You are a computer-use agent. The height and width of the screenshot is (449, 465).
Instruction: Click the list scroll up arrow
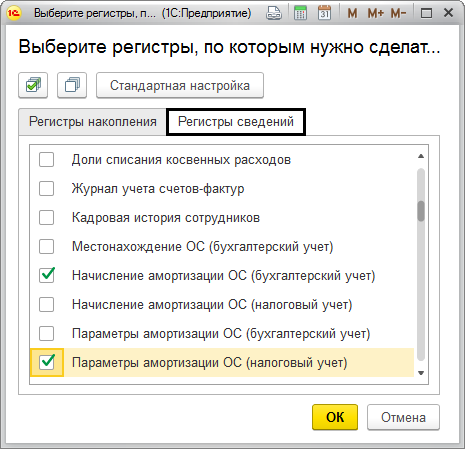[x=421, y=156]
